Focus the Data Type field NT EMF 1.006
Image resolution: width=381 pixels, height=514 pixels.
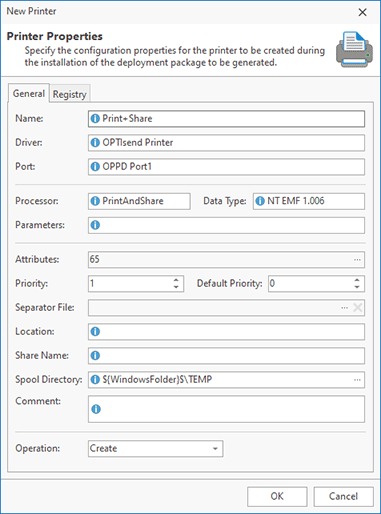(309, 201)
